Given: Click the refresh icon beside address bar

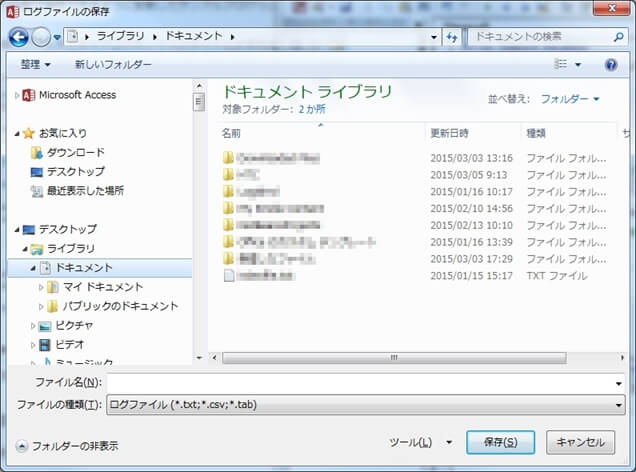Looking at the screenshot, I should click(x=453, y=37).
